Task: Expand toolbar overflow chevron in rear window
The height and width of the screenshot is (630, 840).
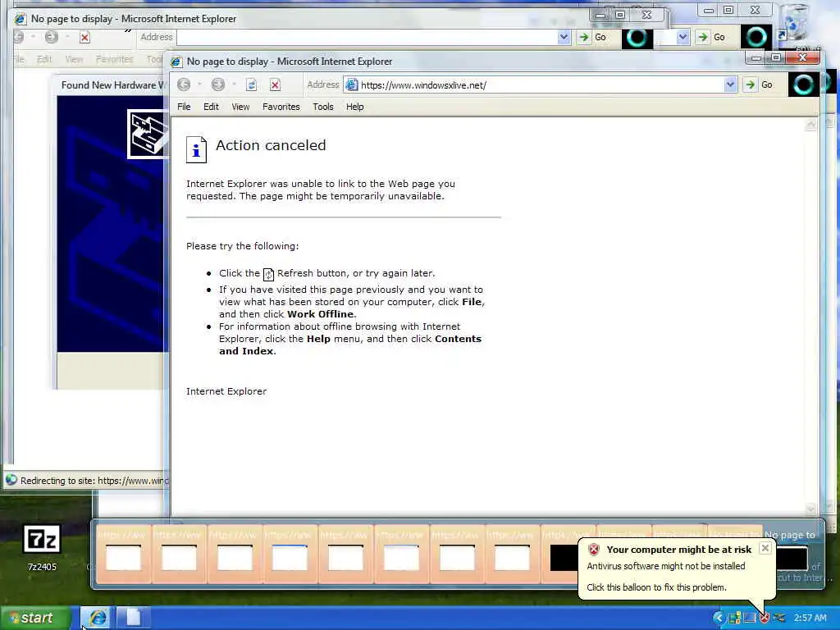Action: pos(128,30)
